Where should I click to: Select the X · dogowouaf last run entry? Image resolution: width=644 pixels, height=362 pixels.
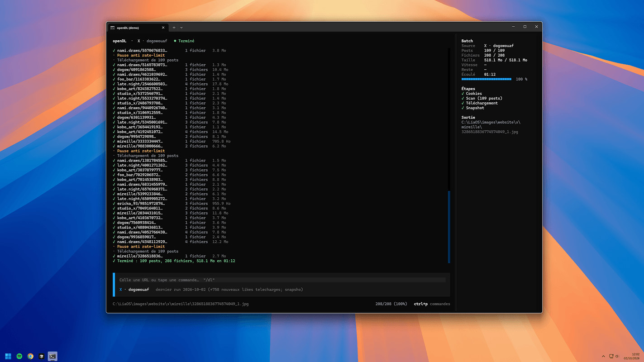[211, 290]
